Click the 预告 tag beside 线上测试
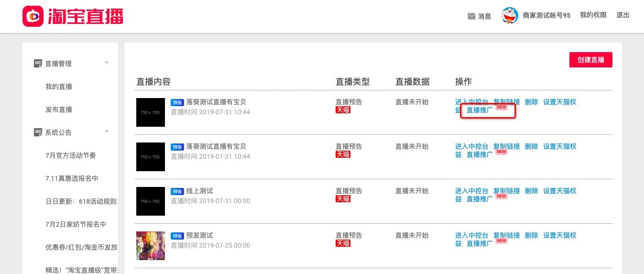The width and height of the screenshot is (644, 274). [177, 191]
